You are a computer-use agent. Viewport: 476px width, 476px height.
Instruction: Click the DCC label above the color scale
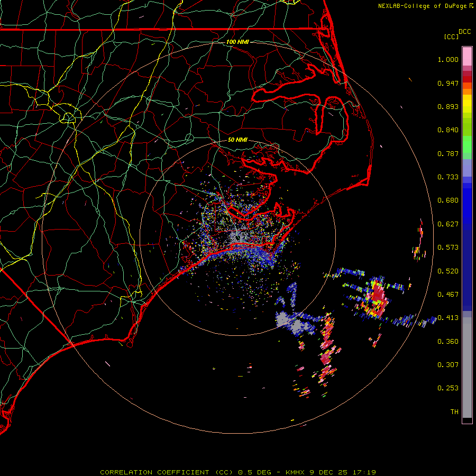464,32
